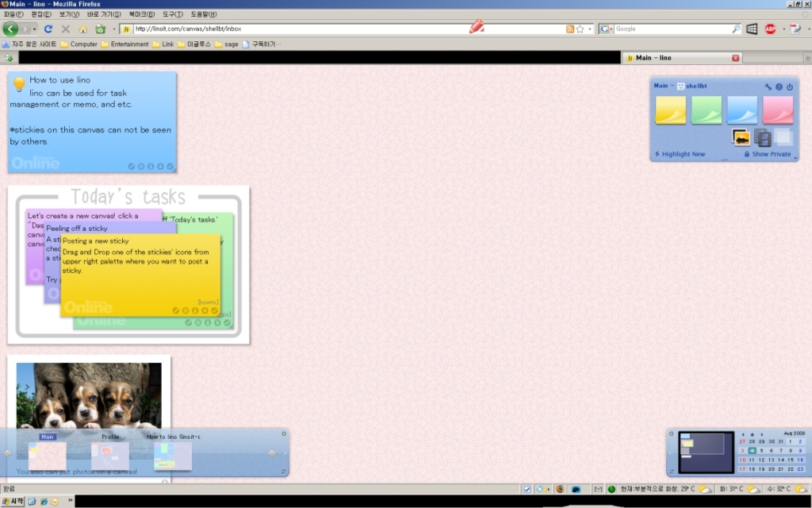Click the Google search field
Viewport: 812px width, 508px height.
(x=672, y=29)
